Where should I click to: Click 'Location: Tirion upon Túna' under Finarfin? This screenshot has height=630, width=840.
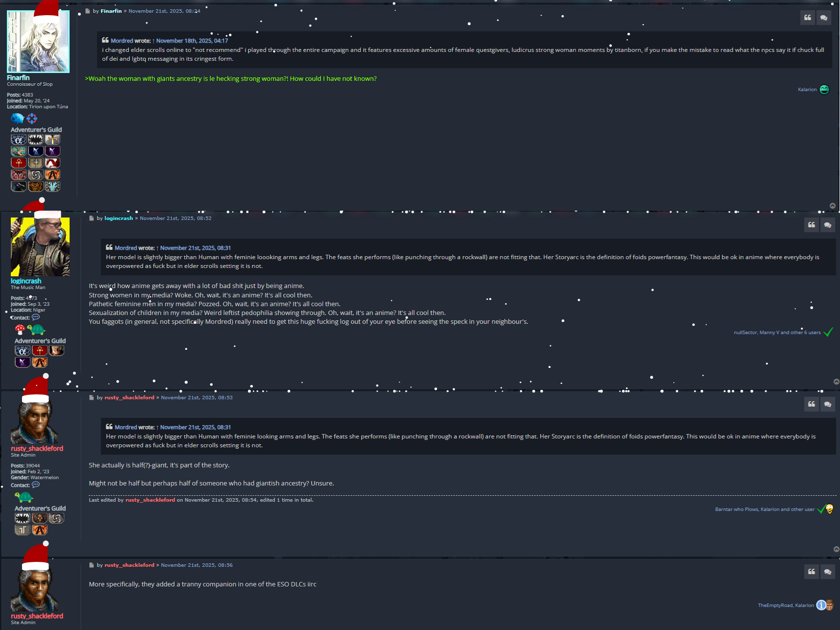tap(37, 107)
